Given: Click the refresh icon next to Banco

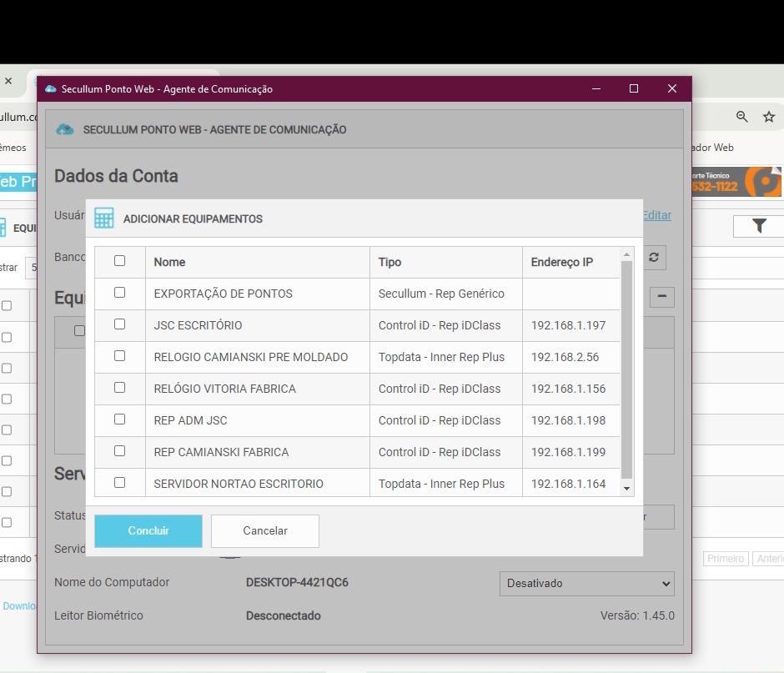Looking at the screenshot, I should (x=653, y=258).
